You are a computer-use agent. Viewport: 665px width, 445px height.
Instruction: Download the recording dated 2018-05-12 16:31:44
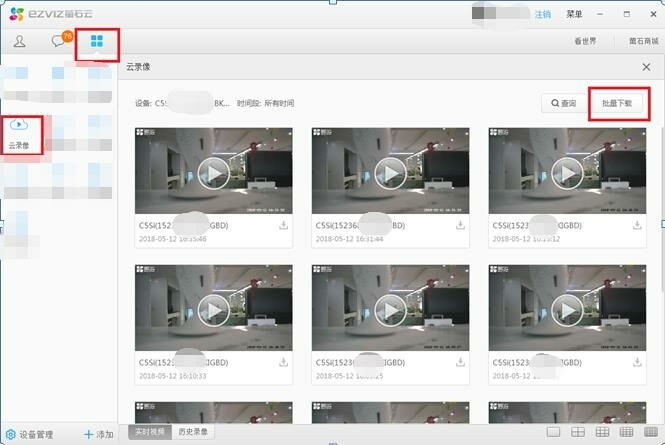point(460,225)
